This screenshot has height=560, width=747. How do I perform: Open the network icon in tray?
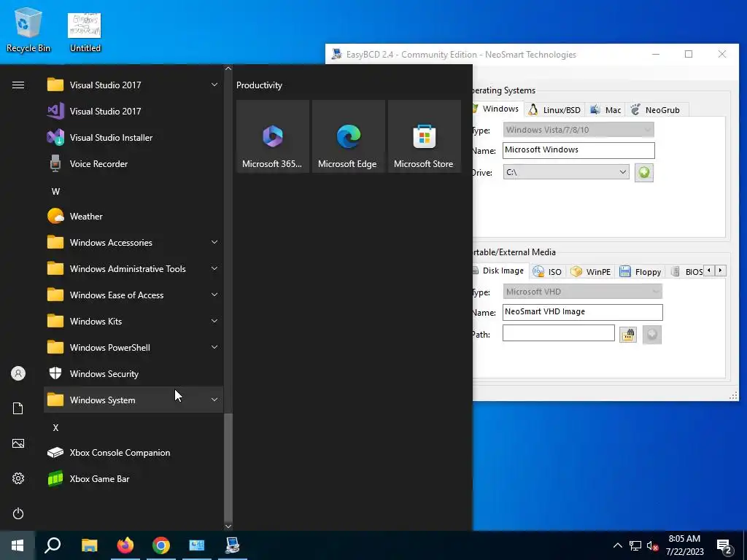tap(635, 545)
